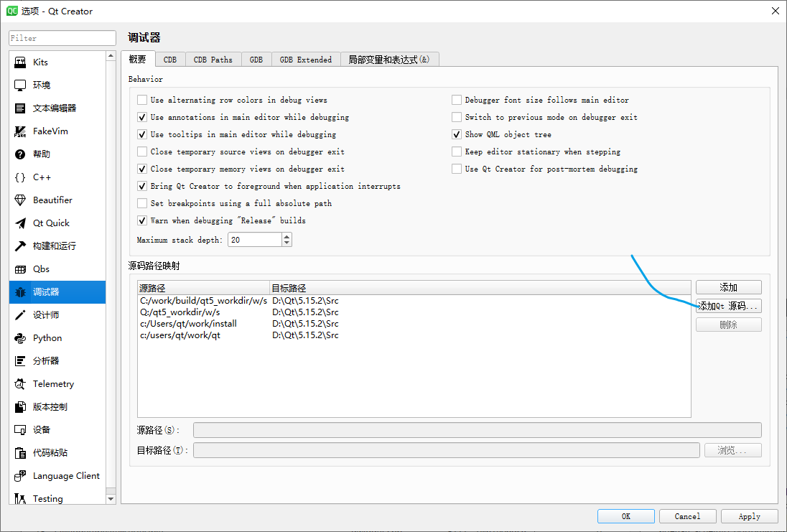Toggle Bring Qt Creator to foreground option
The image size is (787, 532).
[x=142, y=186]
